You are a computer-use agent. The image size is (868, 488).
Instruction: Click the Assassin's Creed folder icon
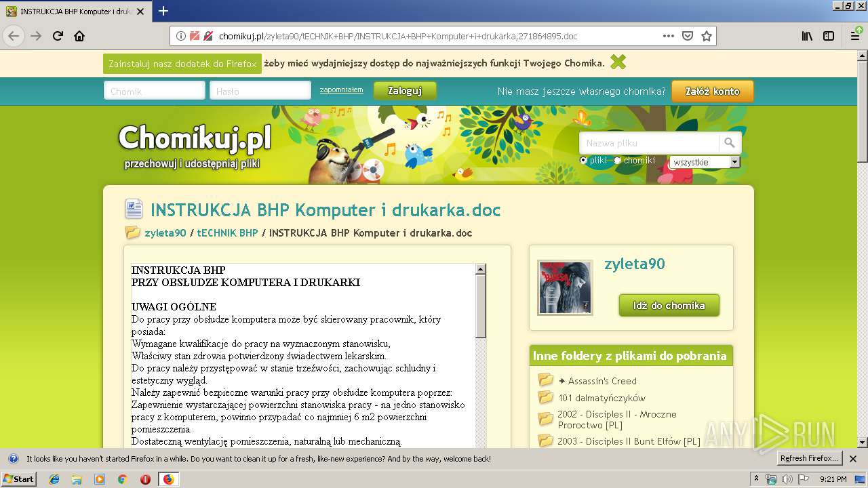click(546, 380)
